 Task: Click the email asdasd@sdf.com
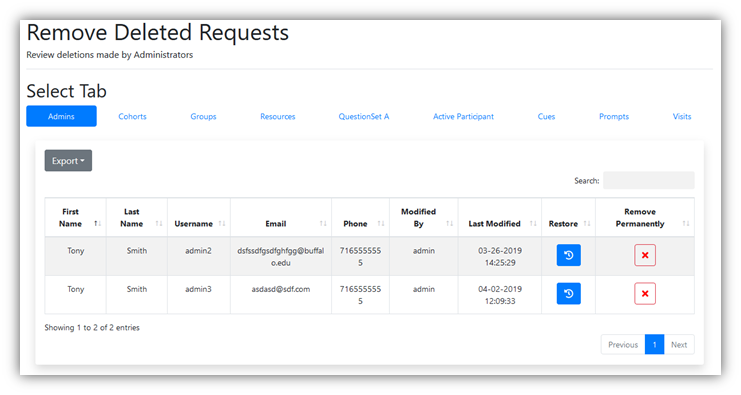[x=281, y=289]
